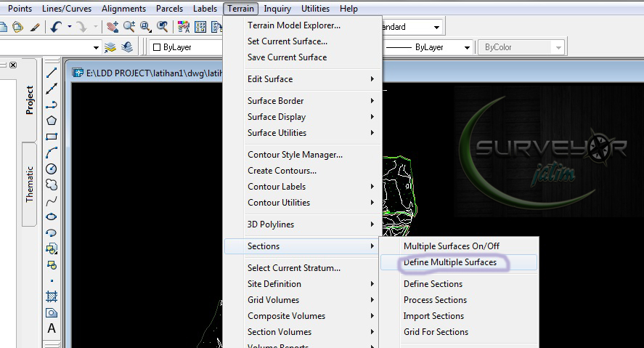Switch to the Project side tab
Viewport: 644px width, 348px height.
point(29,100)
